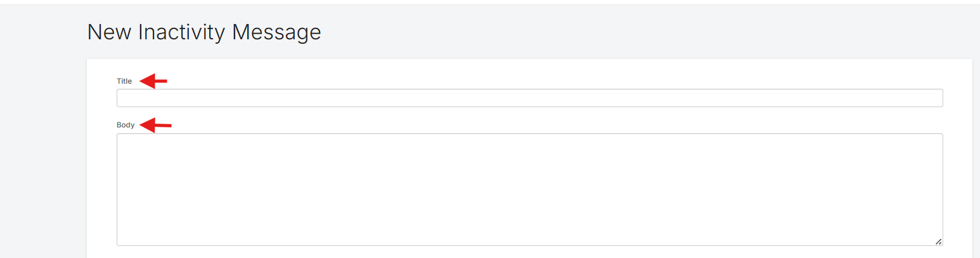Click the Title field label
This screenshot has height=258, width=980.
124,81
